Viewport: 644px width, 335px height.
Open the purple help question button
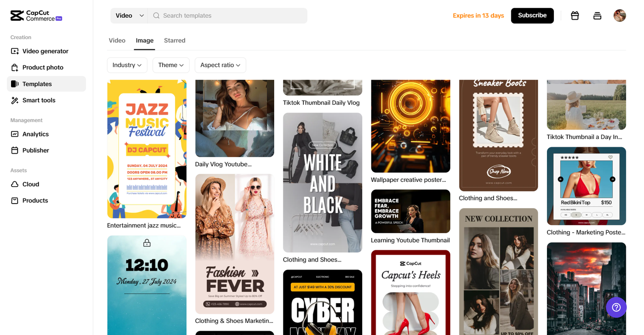[x=616, y=307]
